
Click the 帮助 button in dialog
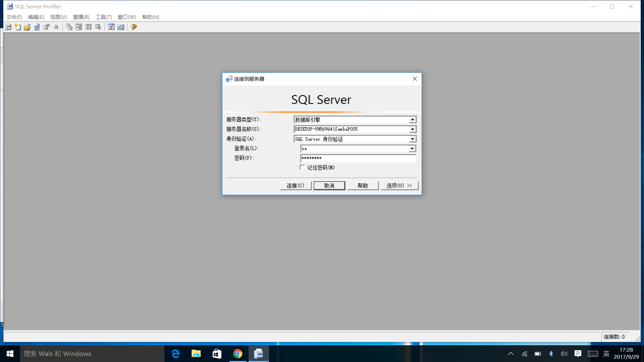point(363,186)
